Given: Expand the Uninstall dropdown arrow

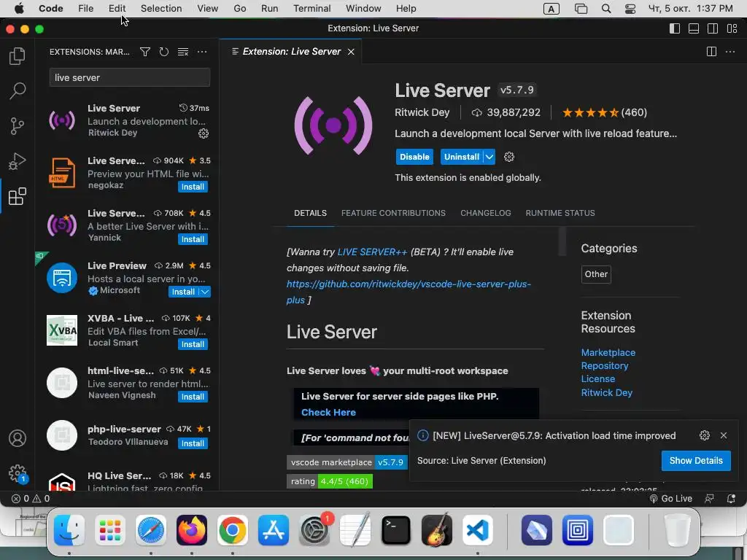Looking at the screenshot, I should pyautogui.click(x=489, y=157).
